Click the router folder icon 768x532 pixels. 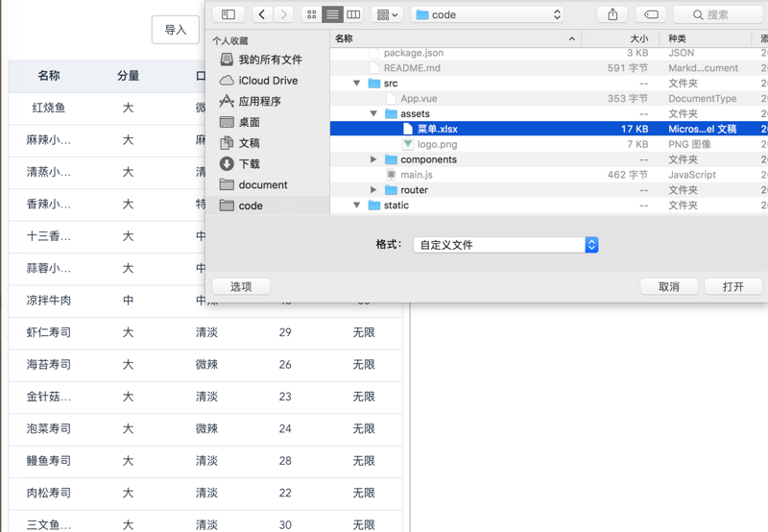click(391, 189)
